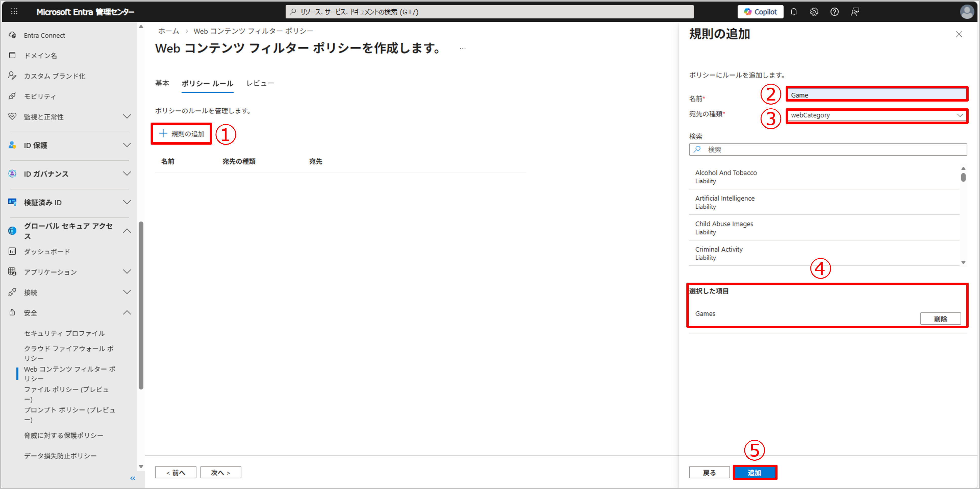Image resolution: width=980 pixels, height=489 pixels.
Task: Collapse the 安全 menu section
Action: (x=127, y=312)
